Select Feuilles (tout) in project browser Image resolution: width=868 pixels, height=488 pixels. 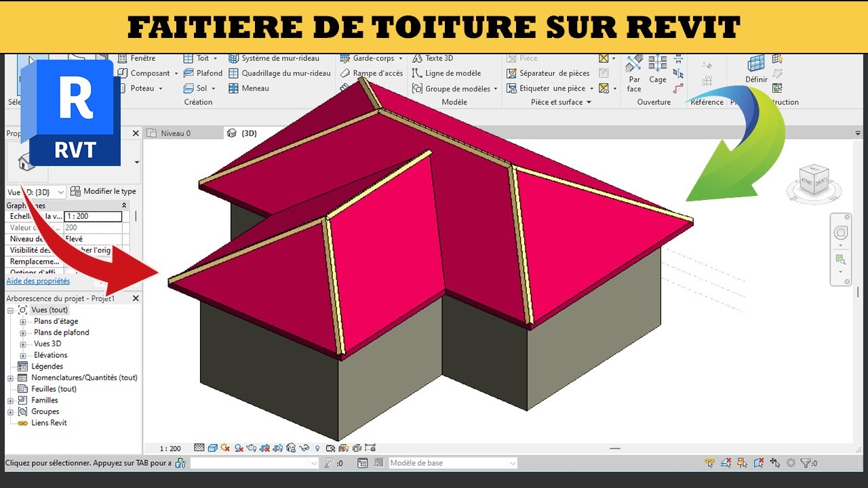pyautogui.click(x=54, y=389)
